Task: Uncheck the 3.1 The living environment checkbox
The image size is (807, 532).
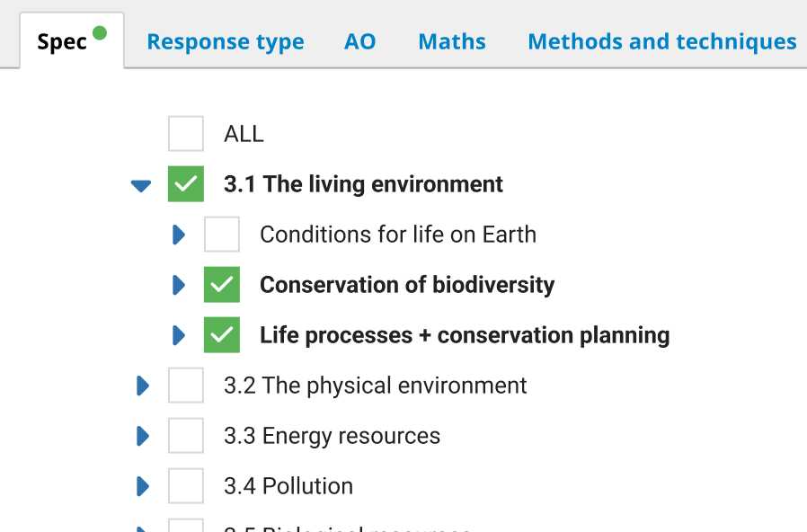Action: pos(186,184)
